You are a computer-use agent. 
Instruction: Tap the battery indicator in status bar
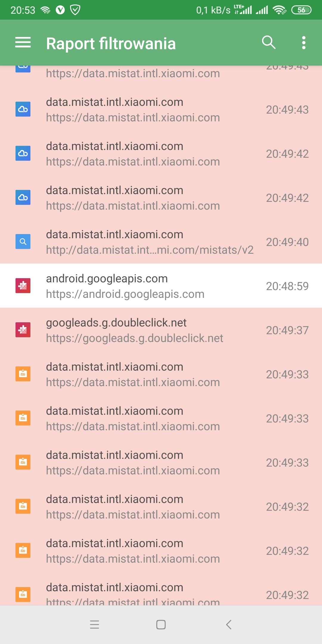(x=301, y=10)
